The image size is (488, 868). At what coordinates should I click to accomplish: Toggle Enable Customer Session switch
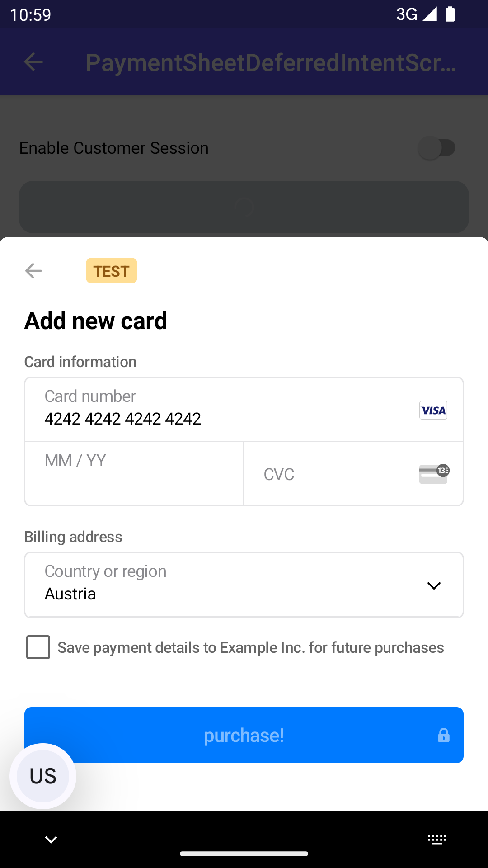coord(436,148)
